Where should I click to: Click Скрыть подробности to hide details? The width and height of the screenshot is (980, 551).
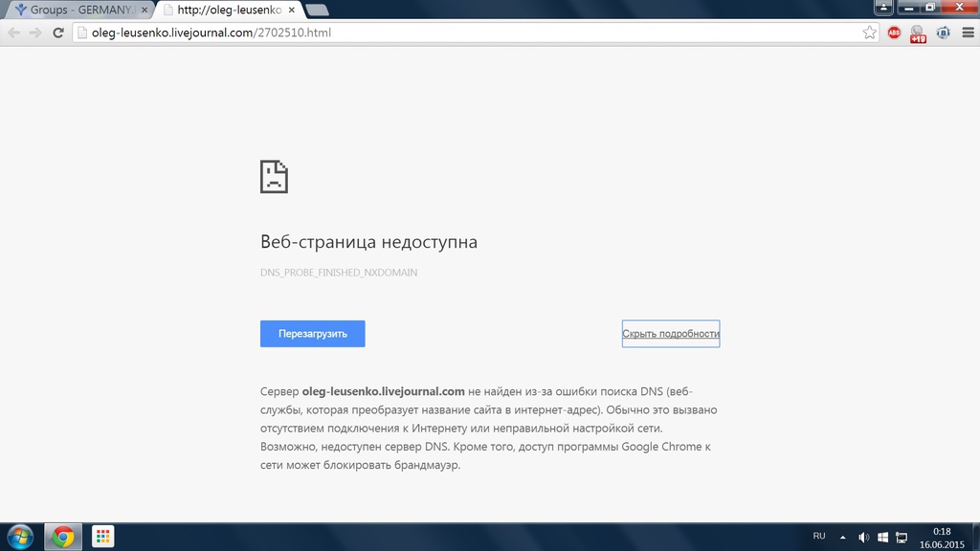coord(671,334)
